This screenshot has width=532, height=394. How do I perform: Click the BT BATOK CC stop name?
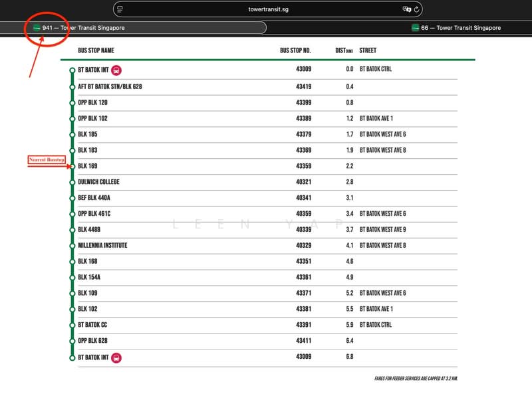tap(92, 325)
